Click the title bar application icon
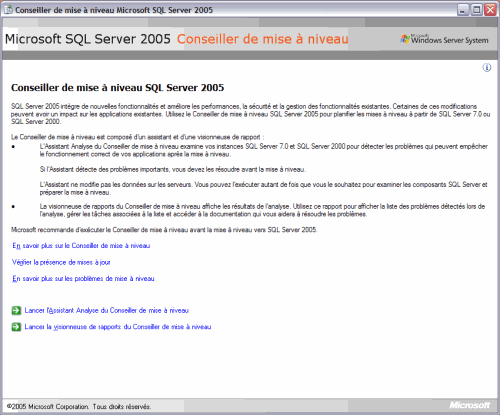Image resolution: width=500 pixels, height=415 pixels. pos(8,10)
